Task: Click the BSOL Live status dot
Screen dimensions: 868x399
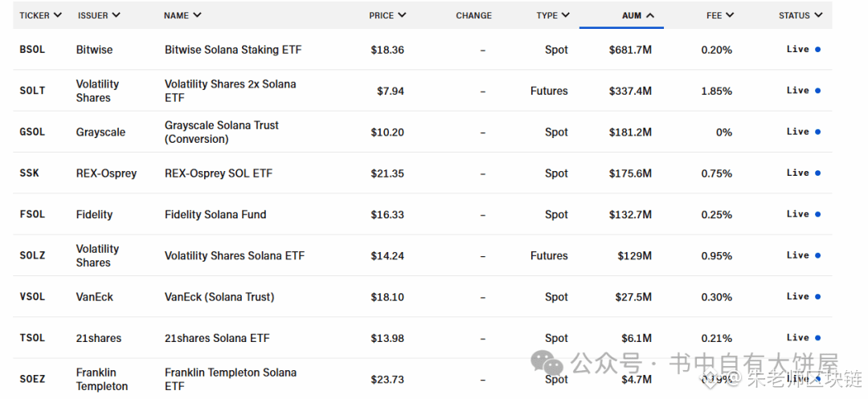Action: pyautogui.click(x=818, y=50)
